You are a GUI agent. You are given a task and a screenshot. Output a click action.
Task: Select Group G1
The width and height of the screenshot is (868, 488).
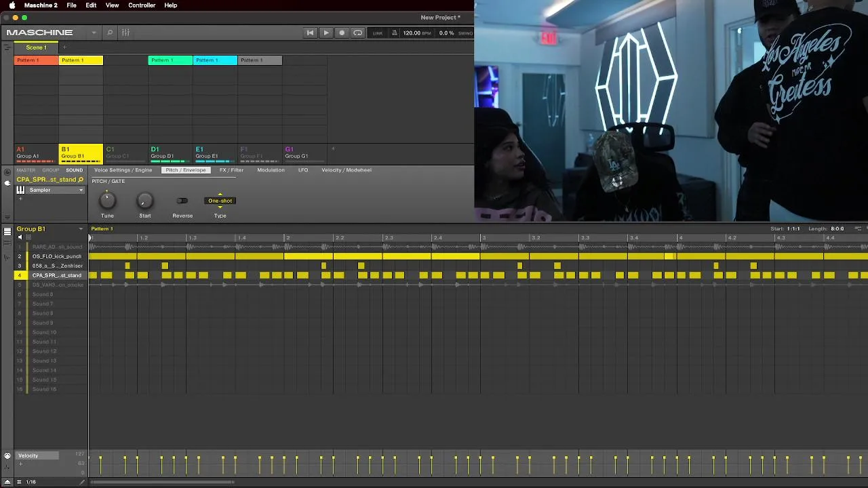(x=304, y=153)
